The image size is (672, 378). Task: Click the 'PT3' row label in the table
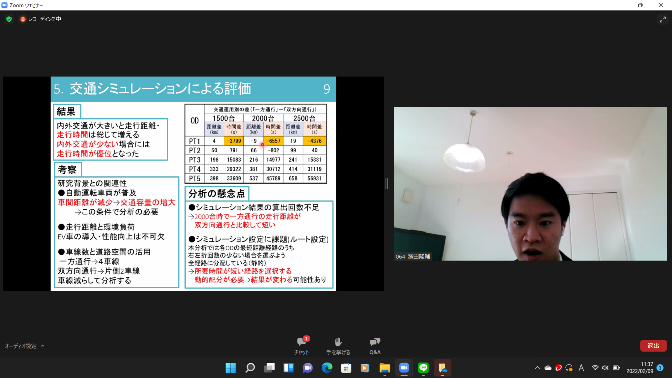click(x=195, y=159)
